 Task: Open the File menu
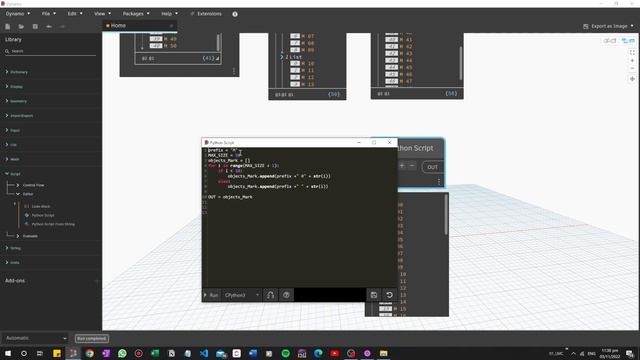click(x=49, y=14)
